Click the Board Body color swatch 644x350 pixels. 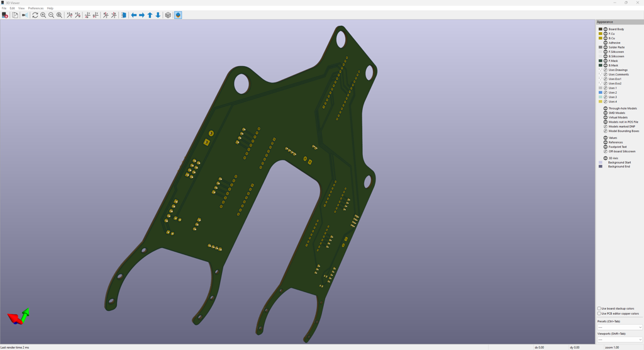pyautogui.click(x=601, y=29)
